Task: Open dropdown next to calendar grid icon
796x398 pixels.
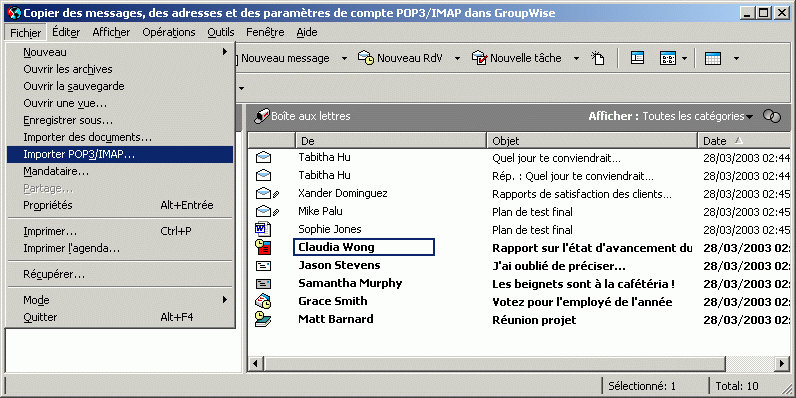Action: click(736, 58)
